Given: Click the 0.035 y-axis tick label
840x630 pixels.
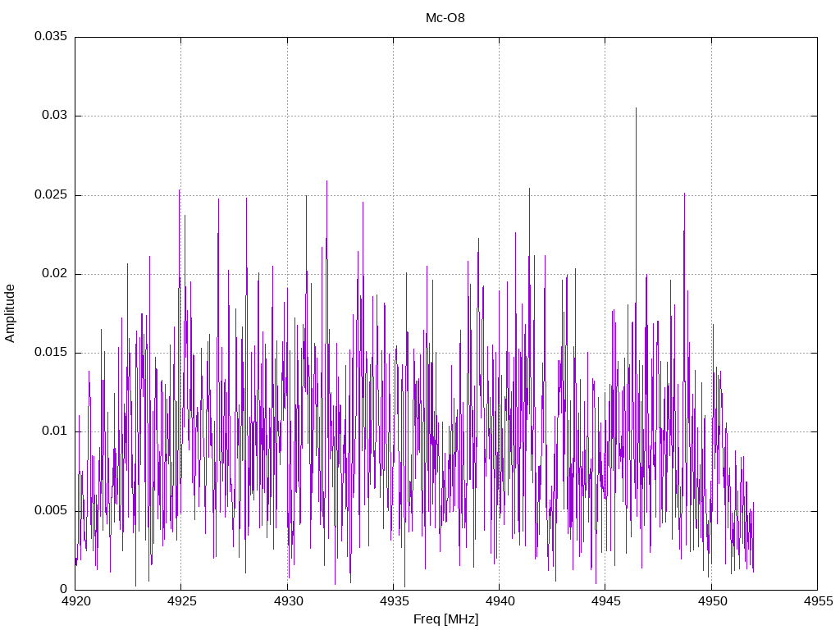Looking at the screenshot, I should pos(51,36).
